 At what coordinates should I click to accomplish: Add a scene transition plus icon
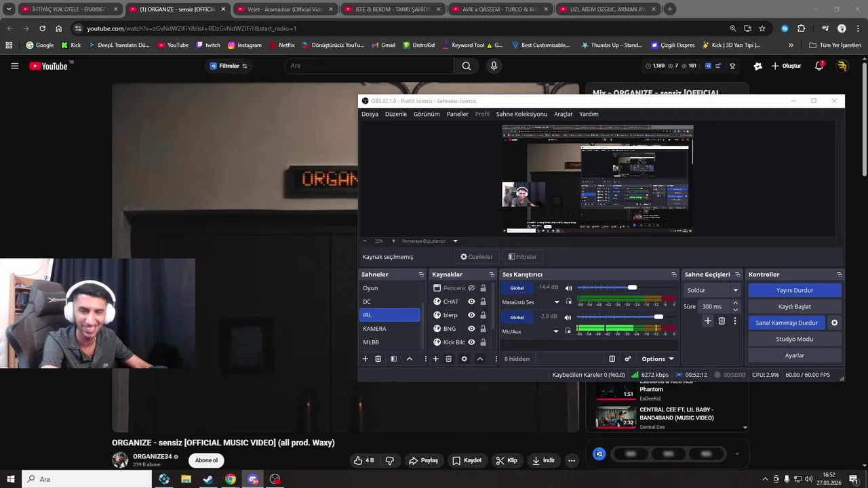[708, 321]
